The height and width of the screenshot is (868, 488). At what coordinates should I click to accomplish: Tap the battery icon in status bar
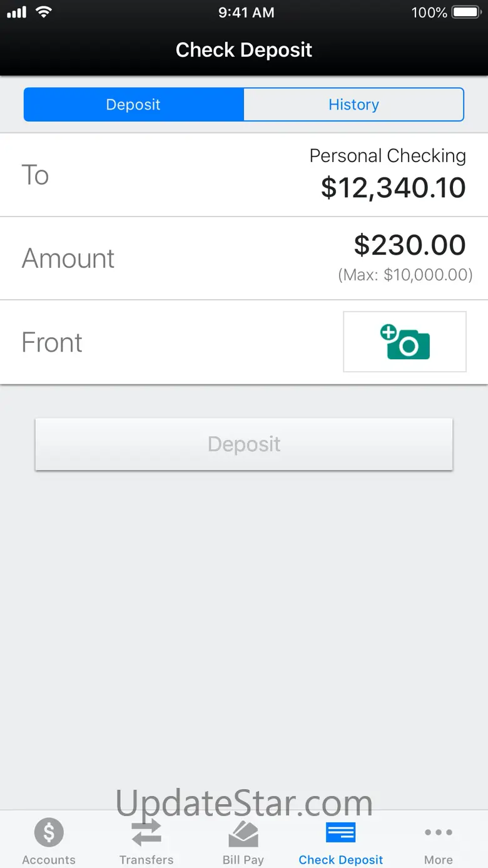coord(465,13)
